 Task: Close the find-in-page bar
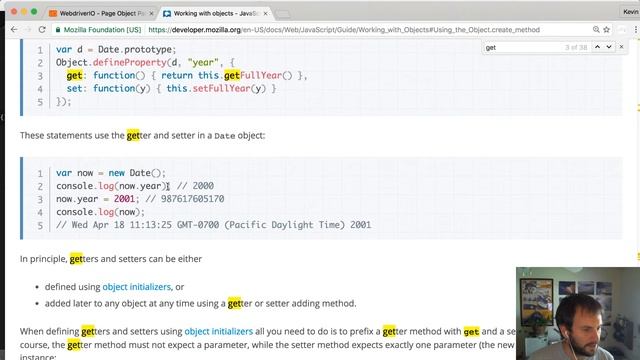tap(622, 47)
